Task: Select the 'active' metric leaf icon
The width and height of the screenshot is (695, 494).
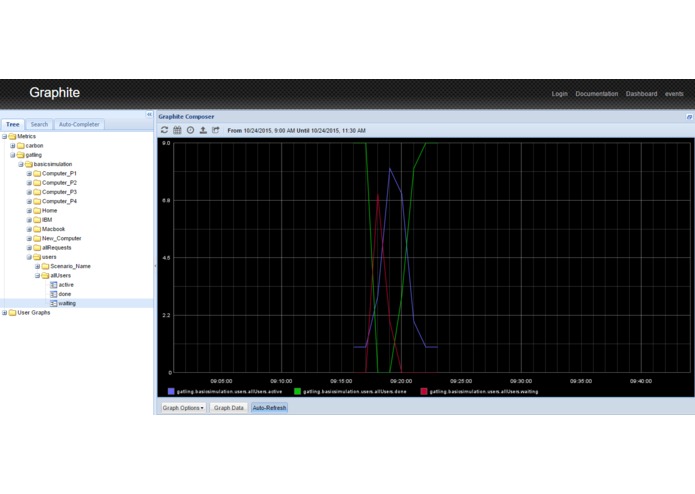Action: tap(54, 285)
